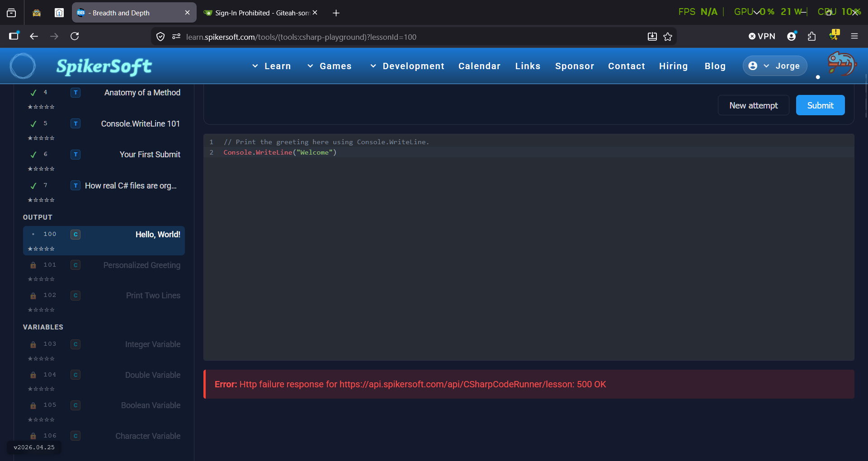Click the tab list icon at top-left
The height and width of the screenshot is (461, 868).
(x=11, y=13)
